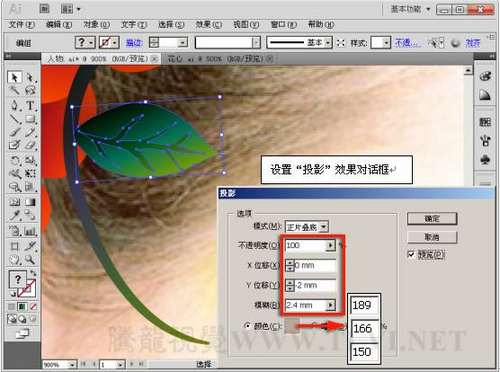Open the Swatches panel icon in right dock

click(485, 122)
